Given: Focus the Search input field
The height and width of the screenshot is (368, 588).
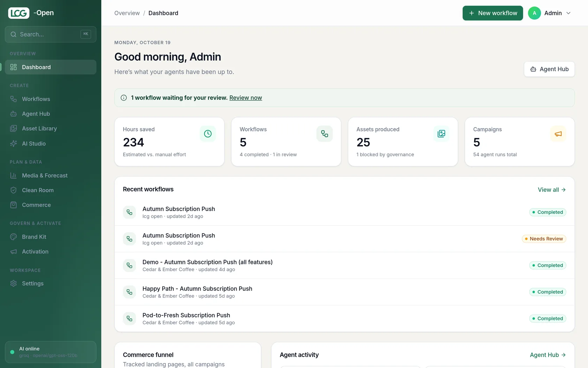Looking at the screenshot, I should click(50, 34).
